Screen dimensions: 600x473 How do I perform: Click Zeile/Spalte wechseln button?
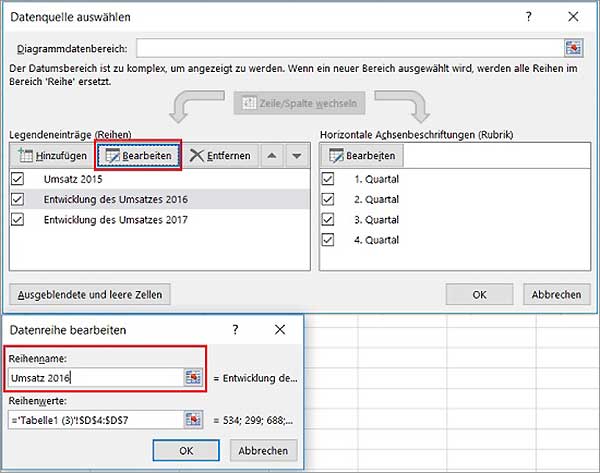click(299, 103)
